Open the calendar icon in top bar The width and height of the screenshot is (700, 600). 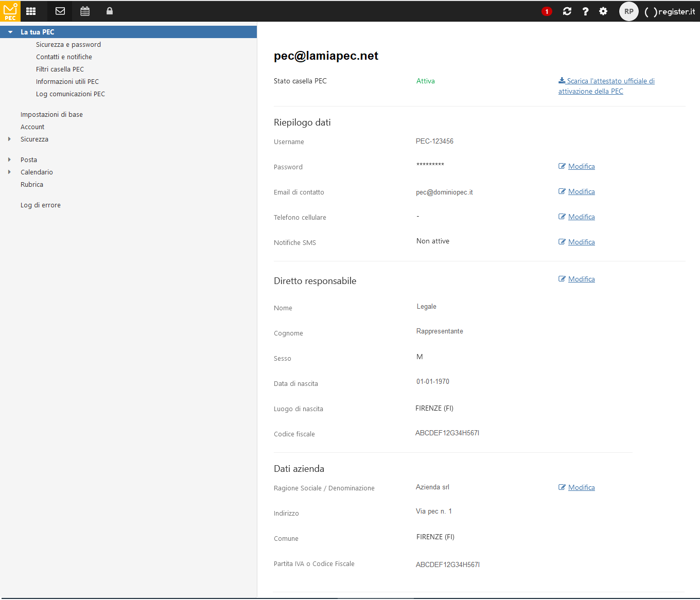pyautogui.click(x=85, y=11)
